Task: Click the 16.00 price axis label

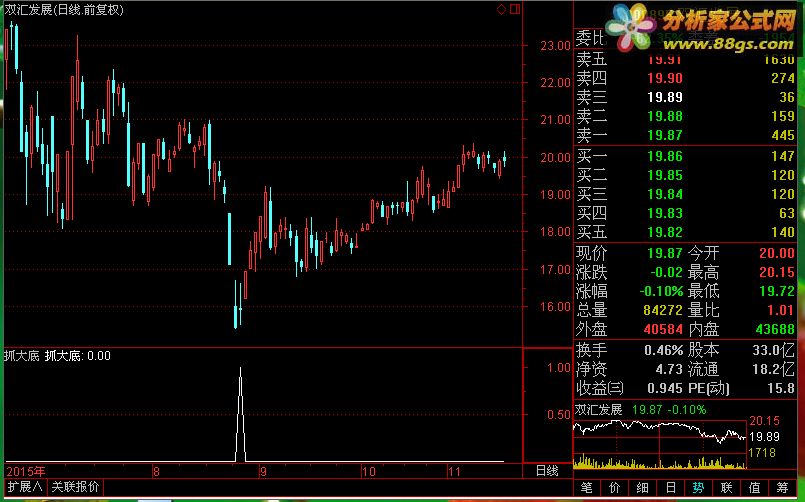Action: coord(555,306)
